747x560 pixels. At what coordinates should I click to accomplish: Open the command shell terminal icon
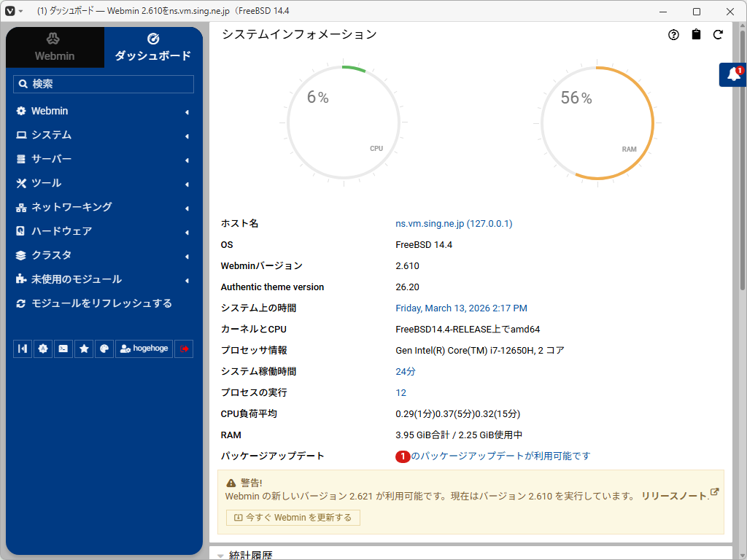click(63, 349)
